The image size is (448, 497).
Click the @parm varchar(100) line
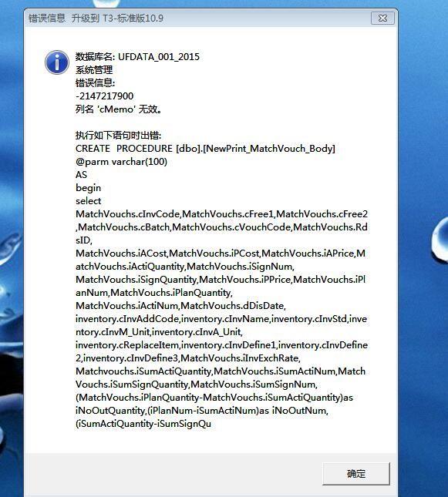121,162
